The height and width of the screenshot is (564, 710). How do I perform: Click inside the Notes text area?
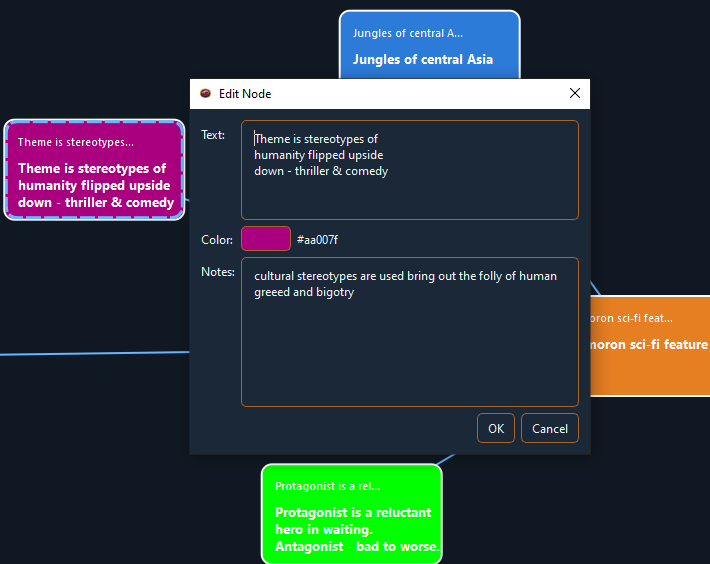pyautogui.click(x=410, y=332)
